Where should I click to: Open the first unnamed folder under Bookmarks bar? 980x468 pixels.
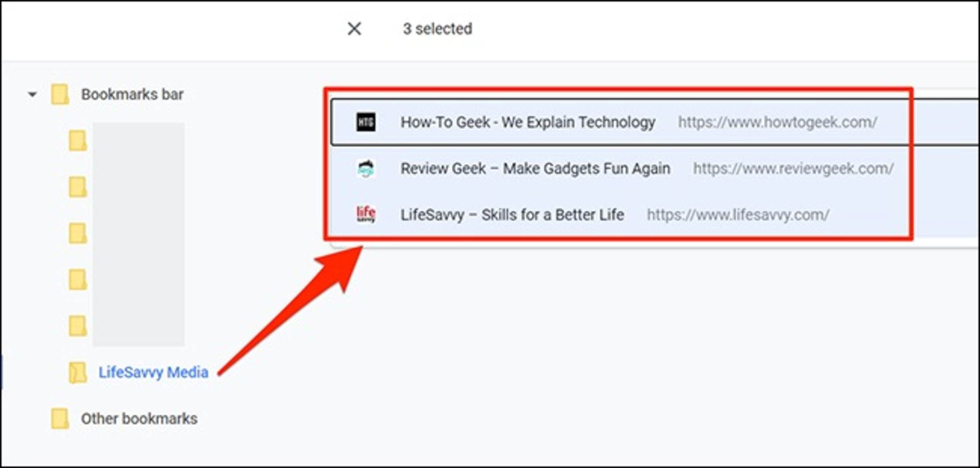pos(78,141)
